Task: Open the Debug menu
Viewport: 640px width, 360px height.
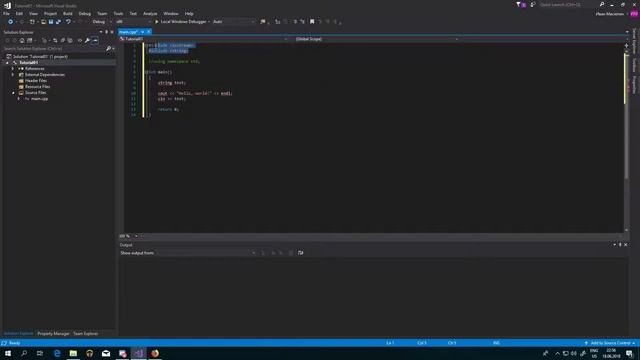Action: [x=84, y=13]
